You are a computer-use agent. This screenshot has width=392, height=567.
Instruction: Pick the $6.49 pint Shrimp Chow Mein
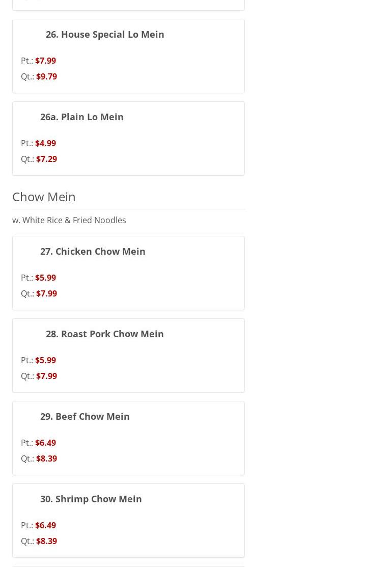(45, 525)
